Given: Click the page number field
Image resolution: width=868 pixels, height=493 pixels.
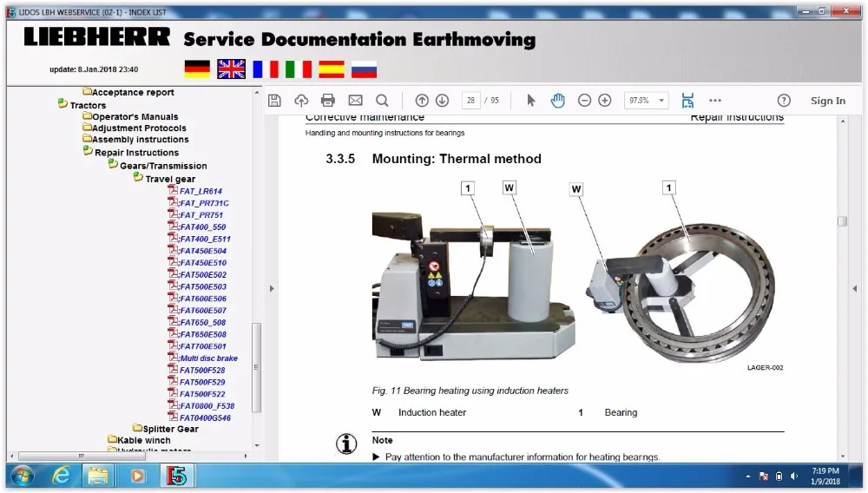Looking at the screenshot, I should [470, 100].
